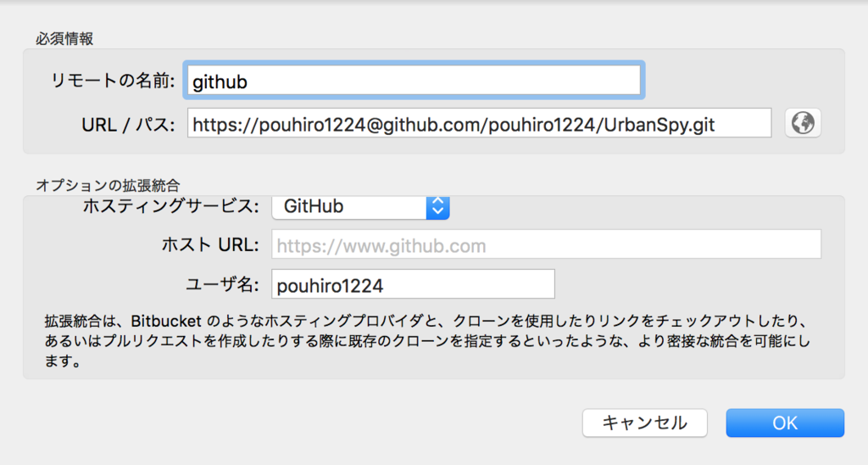868x465 pixels.
Task: Click the Bitbucket extended integration description text
Action: pos(428,341)
